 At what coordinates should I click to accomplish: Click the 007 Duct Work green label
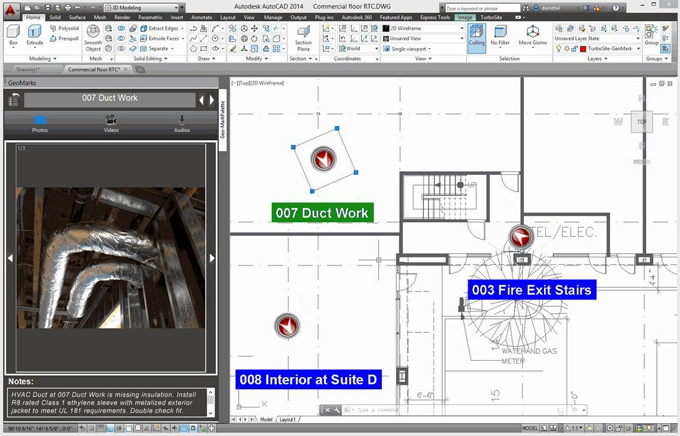(322, 213)
